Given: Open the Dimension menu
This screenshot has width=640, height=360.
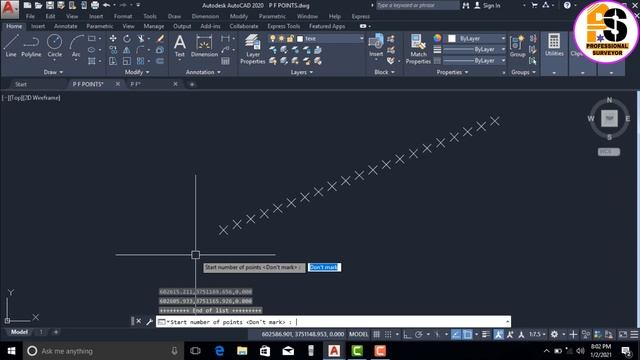Looking at the screenshot, I should (205, 16).
